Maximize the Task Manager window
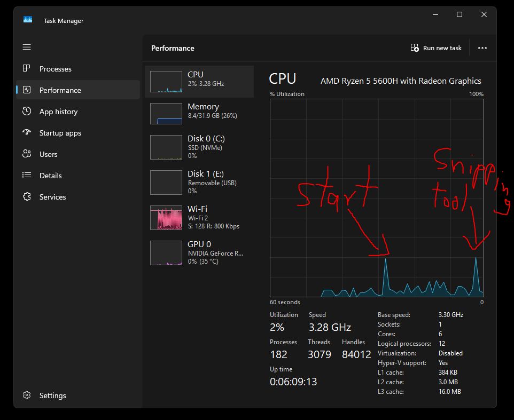The image size is (514, 420). (x=460, y=14)
